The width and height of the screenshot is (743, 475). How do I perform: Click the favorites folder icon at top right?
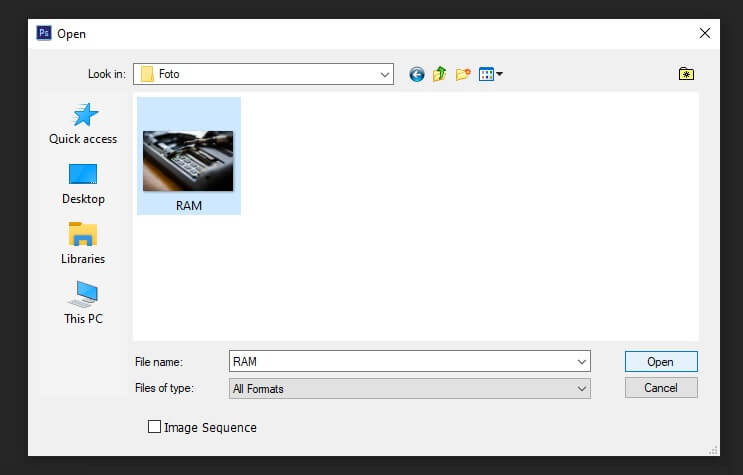click(686, 74)
